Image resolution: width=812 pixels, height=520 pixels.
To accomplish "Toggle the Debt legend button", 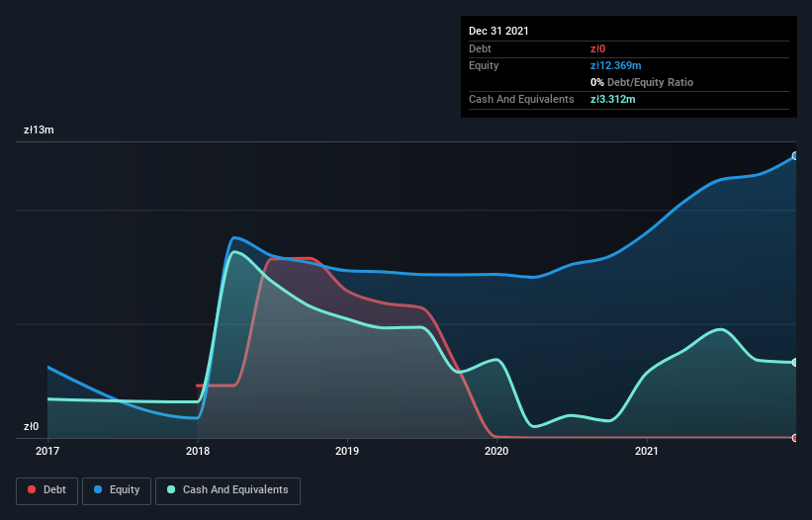I will click(x=46, y=490).
